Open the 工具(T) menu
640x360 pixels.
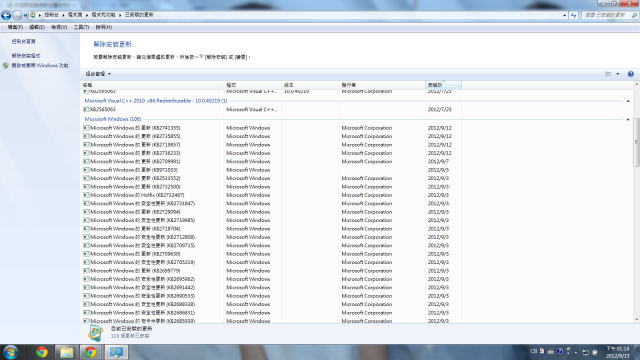click(81, 27)
